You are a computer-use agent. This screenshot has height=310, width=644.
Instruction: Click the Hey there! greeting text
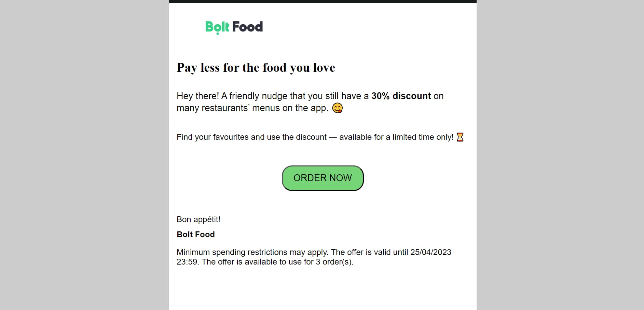pos(198,96)
